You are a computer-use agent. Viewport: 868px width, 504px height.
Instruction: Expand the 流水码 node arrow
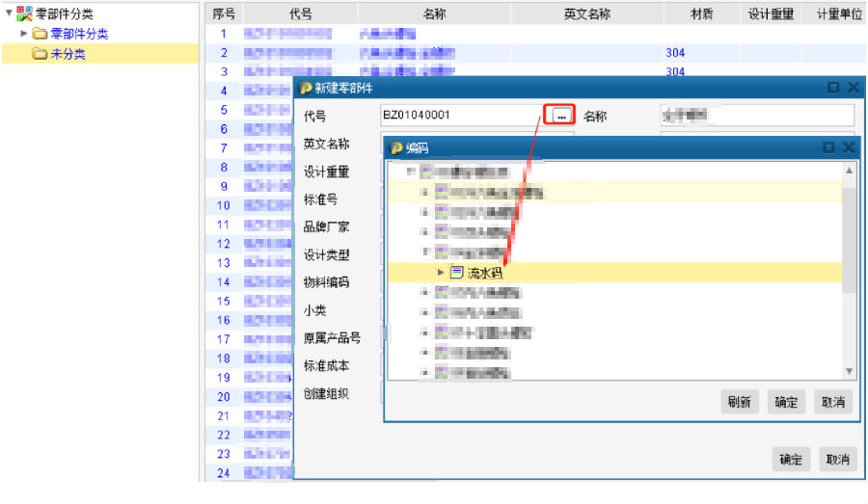(440, 272)
